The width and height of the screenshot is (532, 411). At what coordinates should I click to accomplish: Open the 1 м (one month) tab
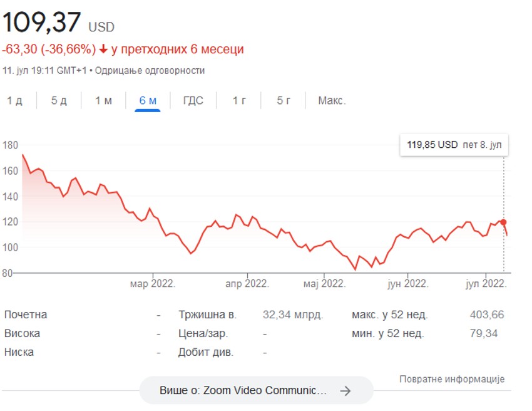tap(103, 101)
